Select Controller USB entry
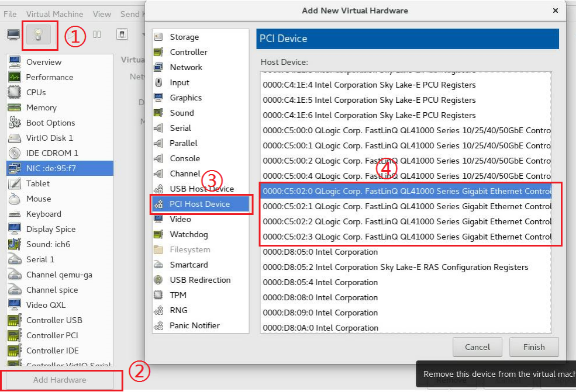The height and width of the screenshot is (392, 576). 60,320
